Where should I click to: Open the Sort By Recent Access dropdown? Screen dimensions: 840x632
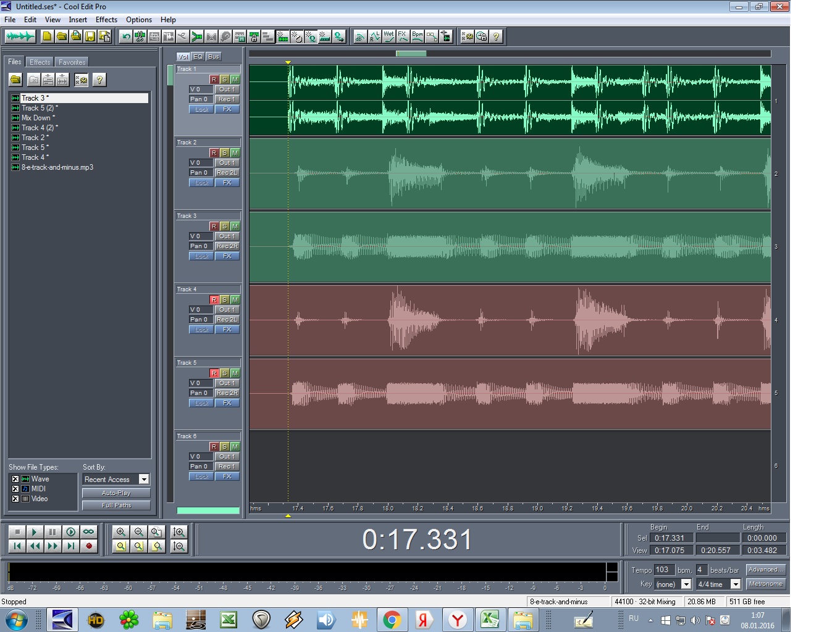coord(143,480)
